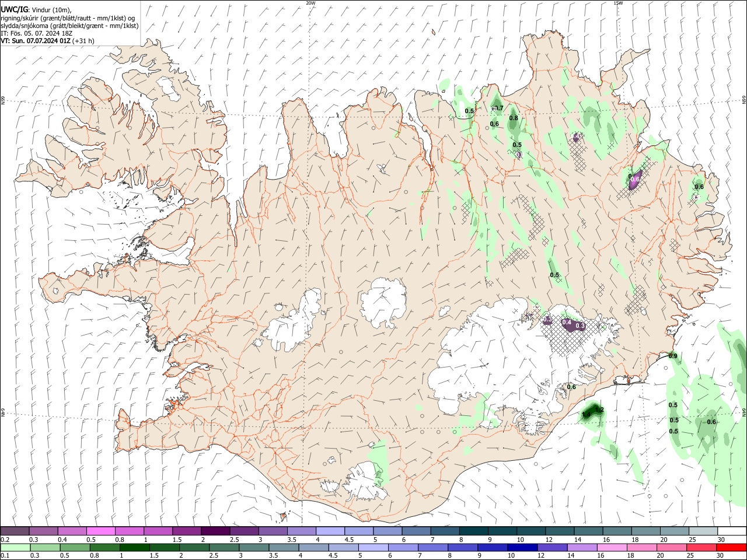
Task: Select the dark green rain cell off the south coast
Action: click(x=594, y=411)
